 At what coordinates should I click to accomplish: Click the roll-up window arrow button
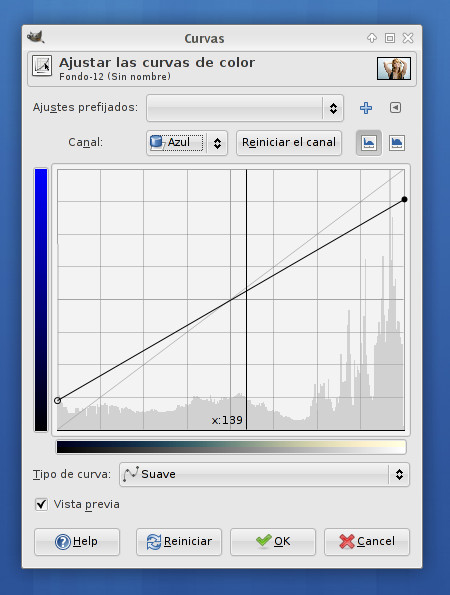[372, 38]
